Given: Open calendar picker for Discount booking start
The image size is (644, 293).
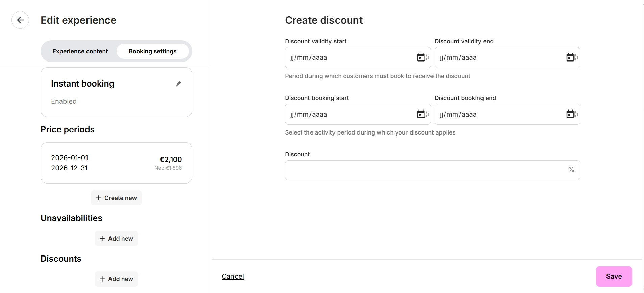Looking at the screenshot, I should point(421,114).
